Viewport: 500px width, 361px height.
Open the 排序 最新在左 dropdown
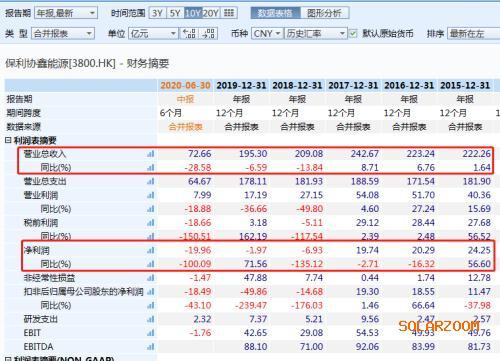click(473, 33)
